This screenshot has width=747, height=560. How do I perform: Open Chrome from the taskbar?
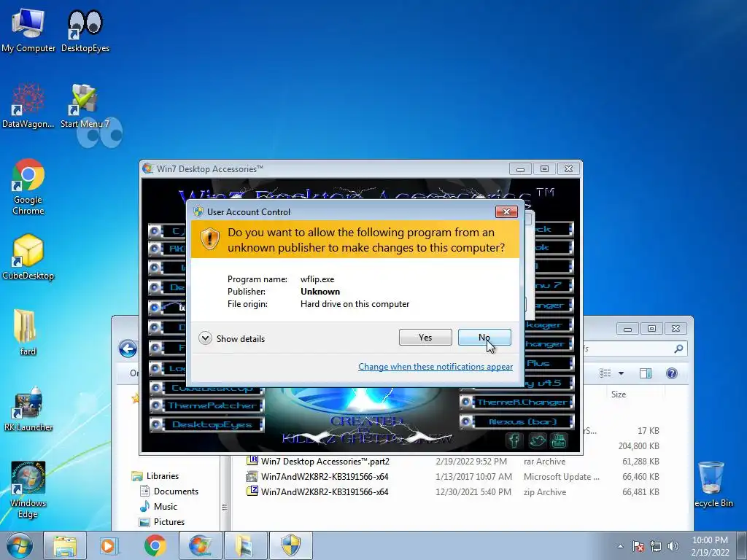(x=155, y=545)
